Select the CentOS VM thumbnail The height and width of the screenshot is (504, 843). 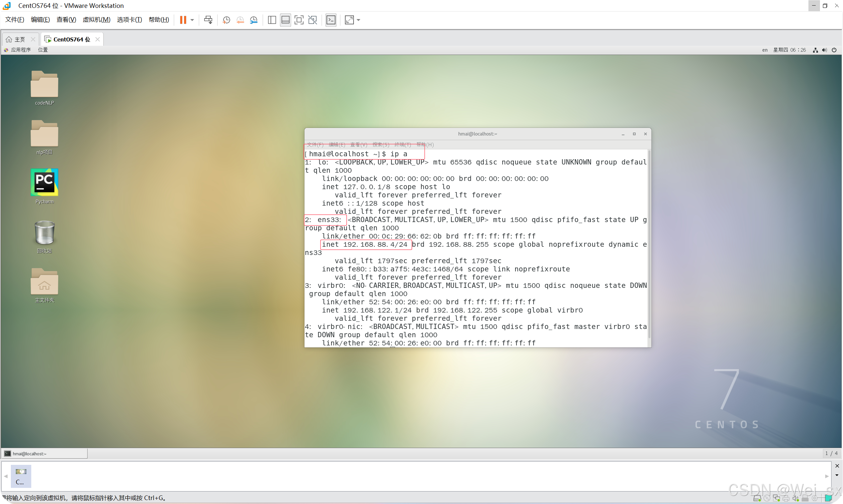coord(21,476)
